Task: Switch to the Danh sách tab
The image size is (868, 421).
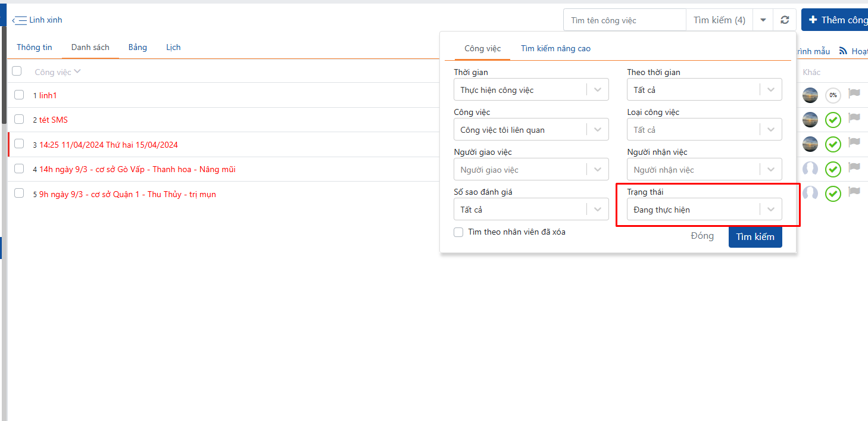Action: tap(90, 47)
